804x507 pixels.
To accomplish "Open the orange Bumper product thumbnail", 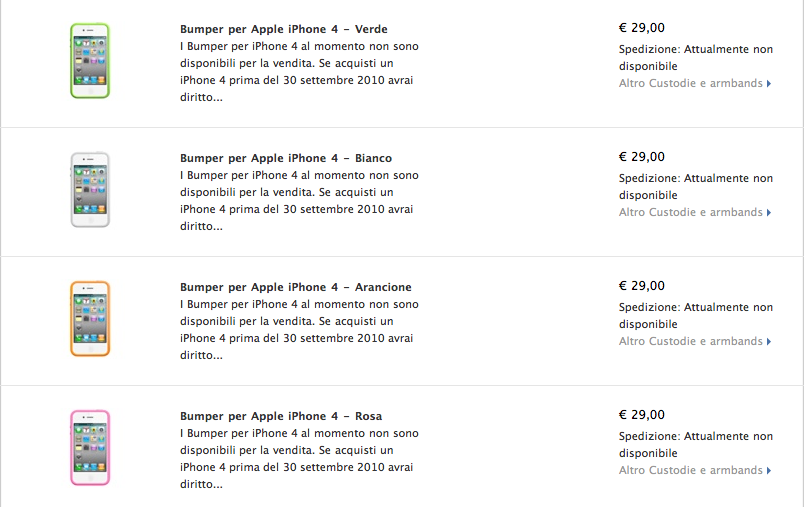I will point(90,318).
